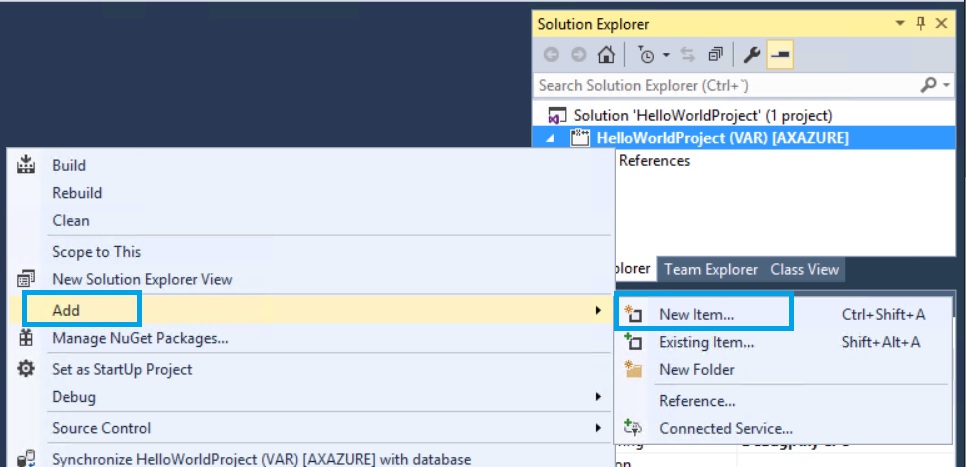966x467 pixels.
Task: Click the Solution Explorer panel title
Action: [x=593, y=25]
